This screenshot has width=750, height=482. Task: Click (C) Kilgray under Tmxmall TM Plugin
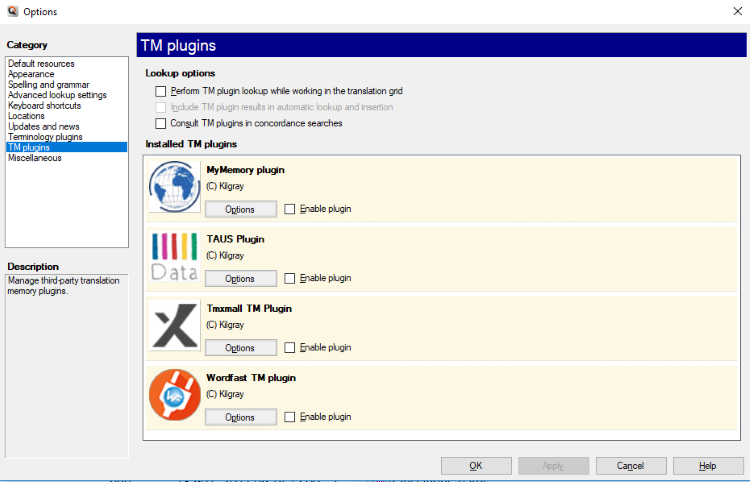(225, 325)
